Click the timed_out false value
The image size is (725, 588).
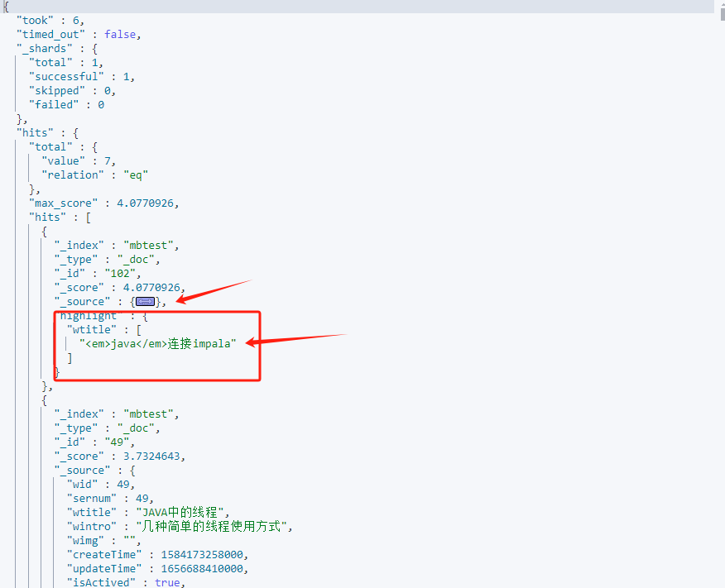pos(121,34)
